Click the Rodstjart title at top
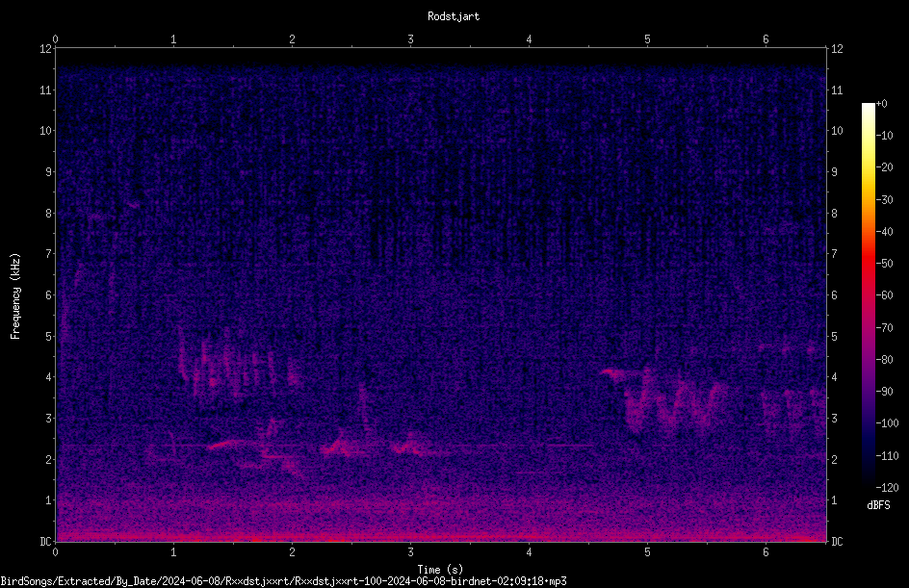909x588 pixels. click(454, 16)
